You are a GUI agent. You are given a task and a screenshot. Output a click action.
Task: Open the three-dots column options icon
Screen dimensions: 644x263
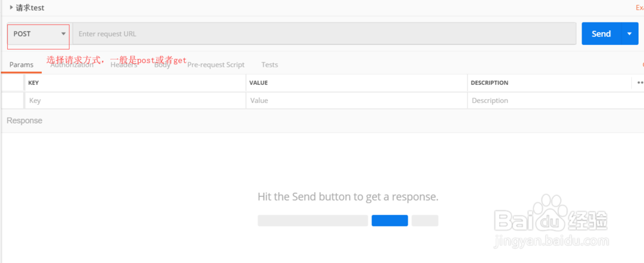[x=639, y=82]
